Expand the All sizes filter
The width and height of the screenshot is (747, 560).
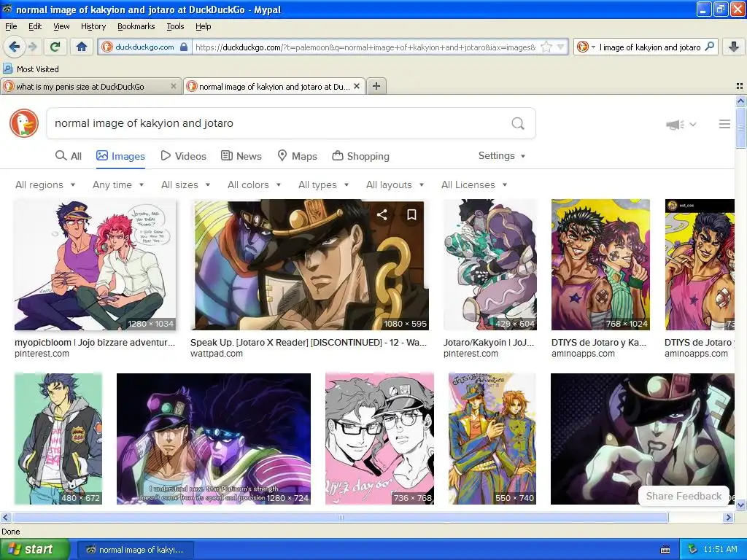pyautogui.click(x=186, y=184)
